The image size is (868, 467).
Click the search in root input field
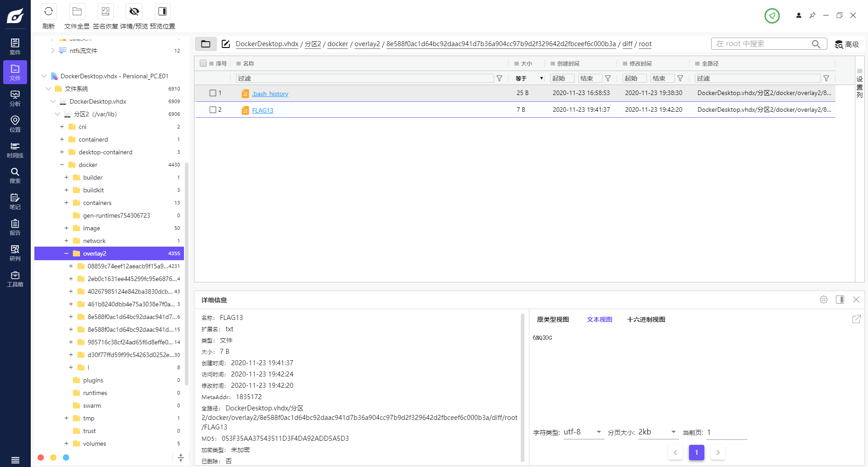click(x=762, y=44)
